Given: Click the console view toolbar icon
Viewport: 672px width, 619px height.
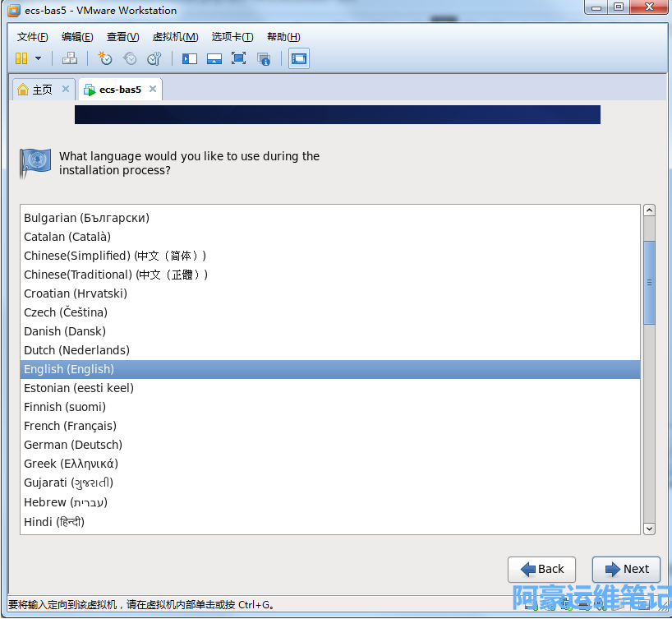Looking at the screenshot, I should coord(299,58).
